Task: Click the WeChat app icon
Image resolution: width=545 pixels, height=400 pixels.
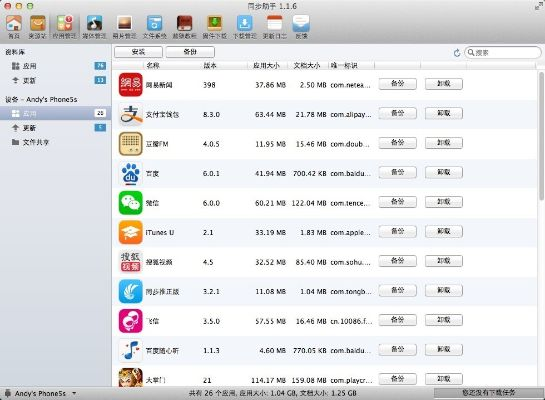Action: [130, 203]
